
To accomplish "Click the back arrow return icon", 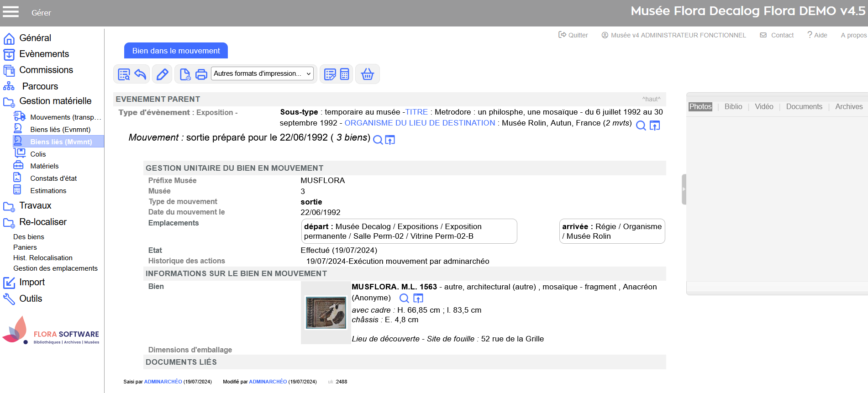I will tap(140, 74).
